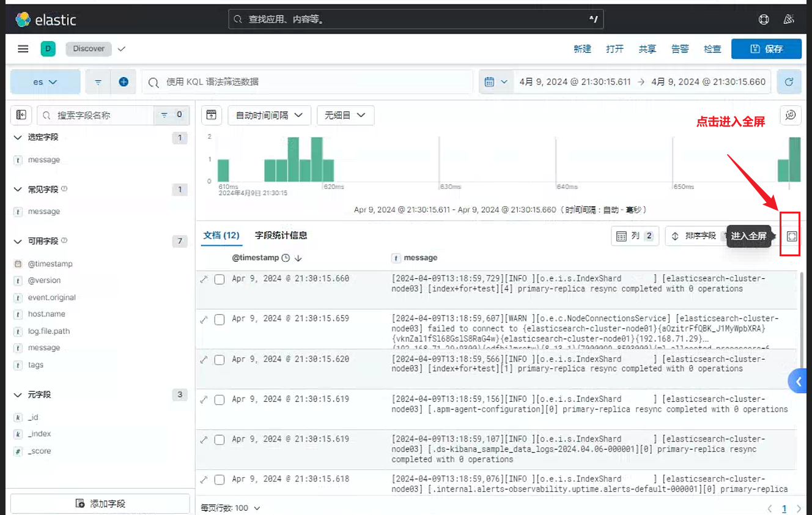Screen dimensions: 812x515
Task: Click the KQL query input field
Action: click(308, 82)
